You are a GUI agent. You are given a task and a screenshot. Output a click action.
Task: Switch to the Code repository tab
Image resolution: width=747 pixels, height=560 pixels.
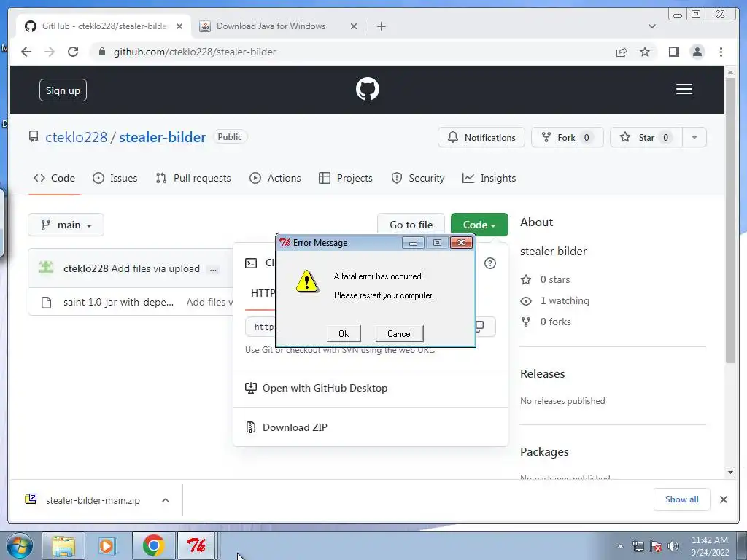tap(54, 178)
